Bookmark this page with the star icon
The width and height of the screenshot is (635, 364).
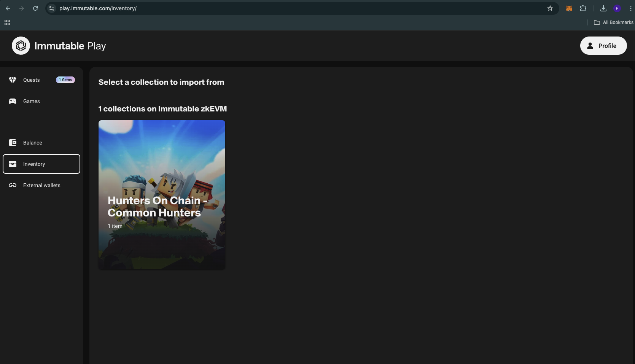[550, 8]
